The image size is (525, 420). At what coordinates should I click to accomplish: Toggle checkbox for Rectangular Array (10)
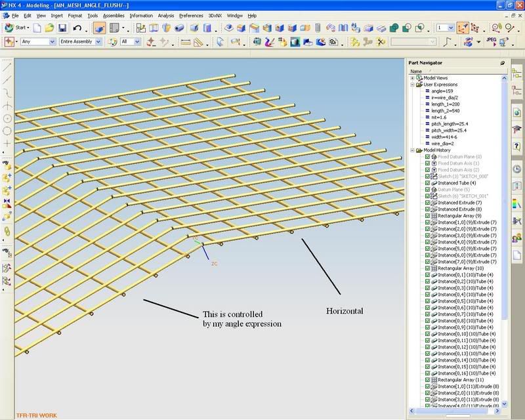click(427, 268)
